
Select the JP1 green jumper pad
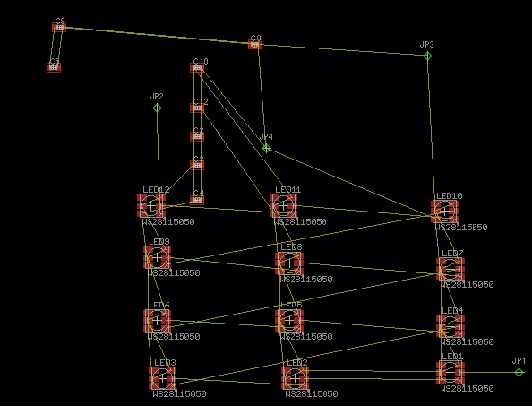click(519, 373)
